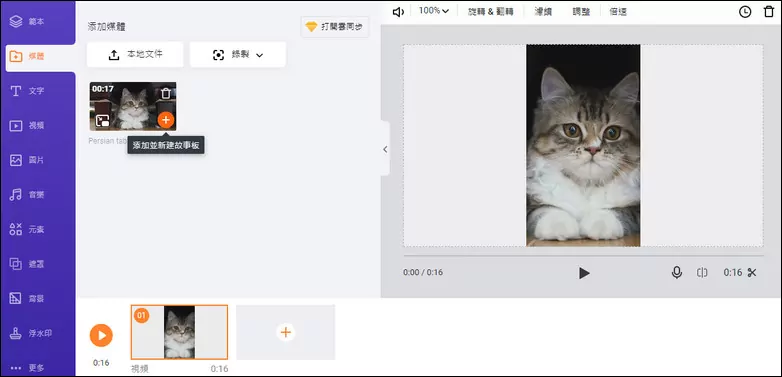Viewport: 782px width, 377px height.
Task: Click the clock history icon
Action: pyautogui.click(x=745, y=12)
